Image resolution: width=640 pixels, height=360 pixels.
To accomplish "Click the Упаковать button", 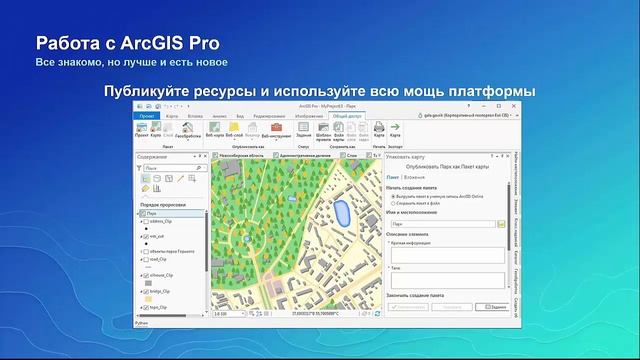I will [452, 307].
